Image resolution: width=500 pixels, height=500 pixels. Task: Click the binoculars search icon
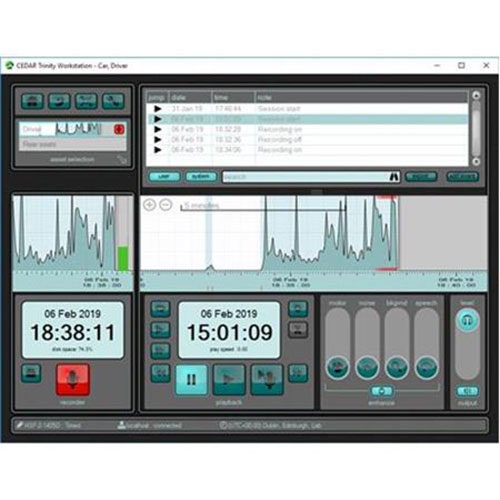point(394,177)
